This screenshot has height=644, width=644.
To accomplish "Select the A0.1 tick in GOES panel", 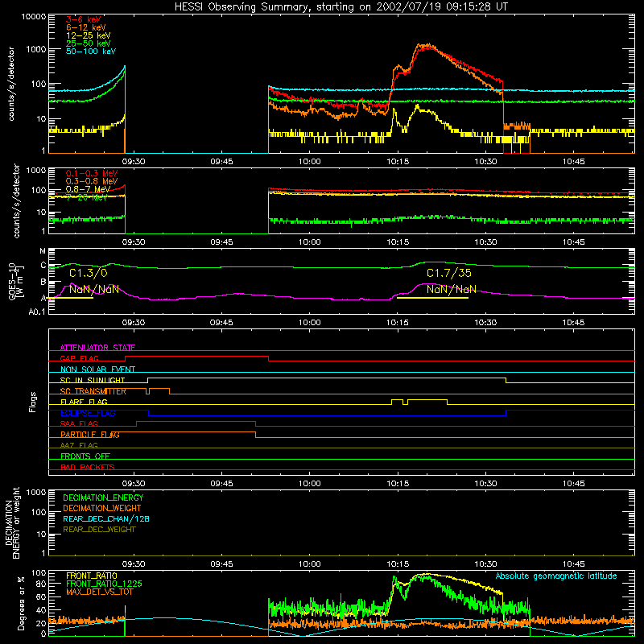I will click(37, 312).
